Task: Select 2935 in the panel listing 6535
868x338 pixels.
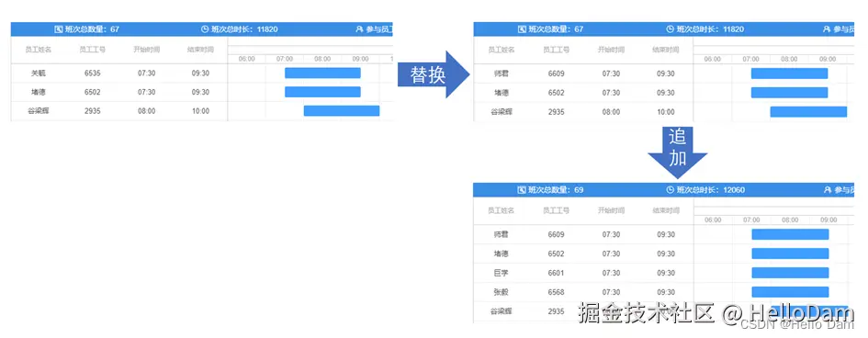Action: coord(93,110)
